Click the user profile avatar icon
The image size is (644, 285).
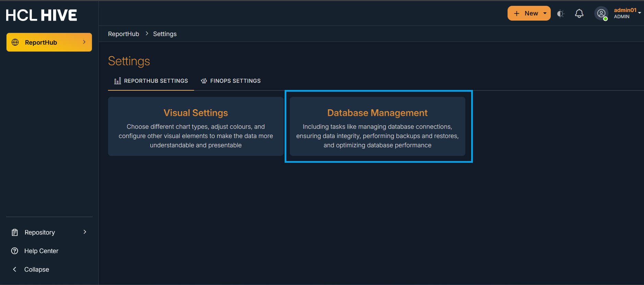pos(601,13)
